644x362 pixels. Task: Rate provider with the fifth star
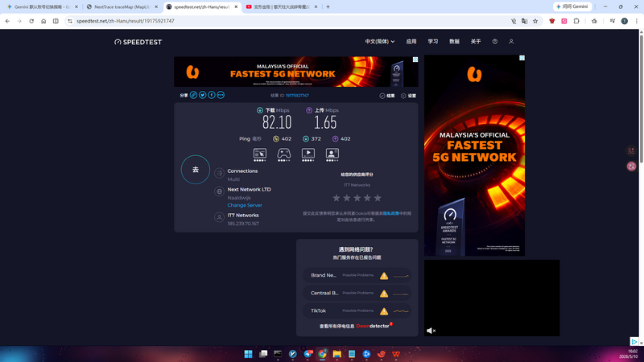click(x=378, y=198)
